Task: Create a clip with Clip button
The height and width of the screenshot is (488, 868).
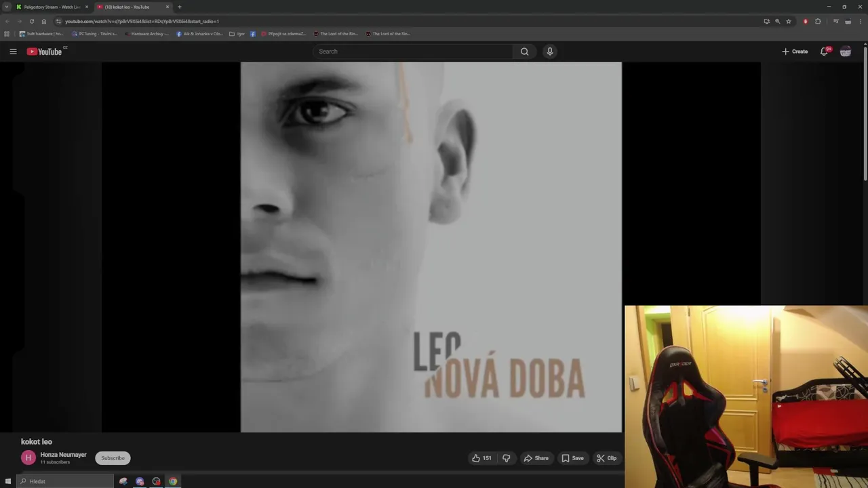Action: click(607, 458)
